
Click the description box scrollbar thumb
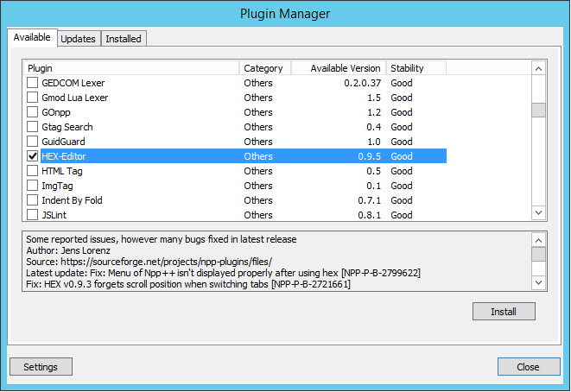click(538, 255)
